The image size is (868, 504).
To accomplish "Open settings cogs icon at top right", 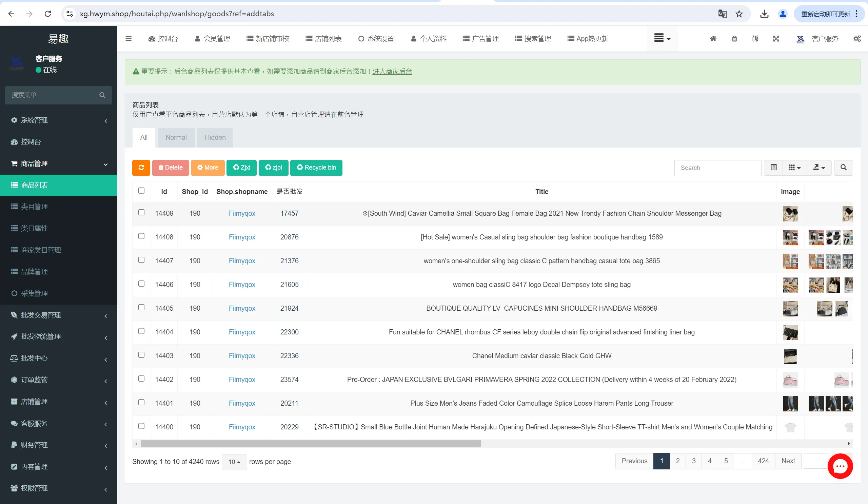I will pos(857,39).
